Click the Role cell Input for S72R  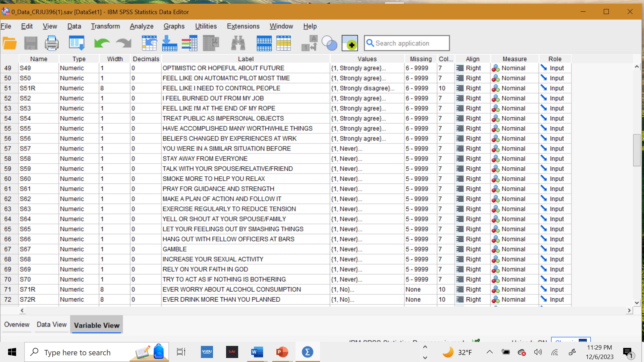[555, 299]
